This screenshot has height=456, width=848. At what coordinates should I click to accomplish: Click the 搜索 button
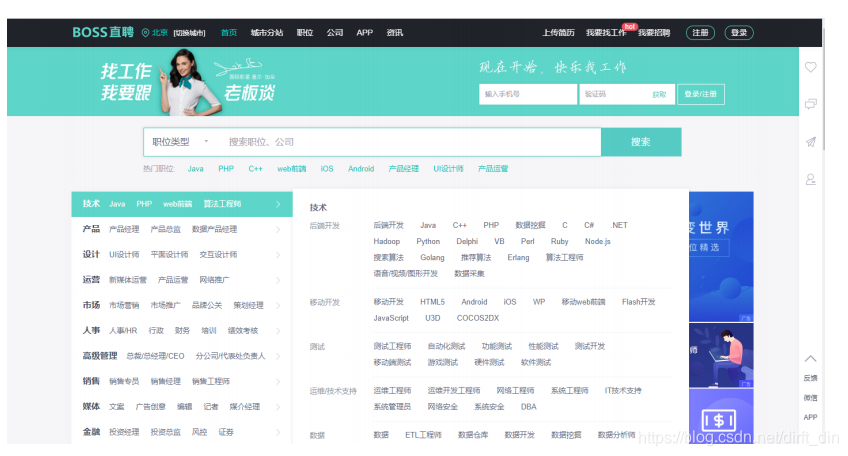point(641,142)
